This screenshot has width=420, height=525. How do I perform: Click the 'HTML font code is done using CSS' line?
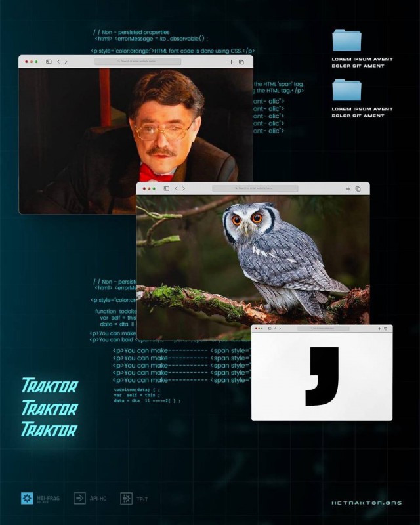pyautogui.click(x=173, y=51)
